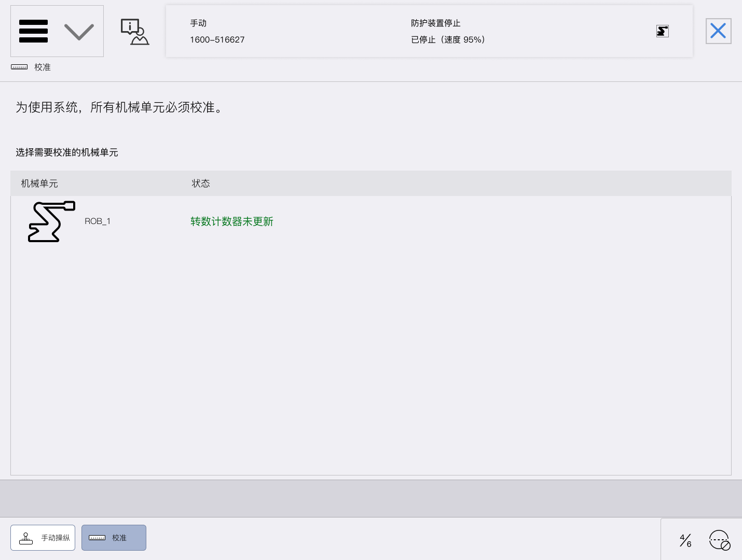Click the 状态 column header
This screenshot has height=560, width=742.
pos(201,184)
